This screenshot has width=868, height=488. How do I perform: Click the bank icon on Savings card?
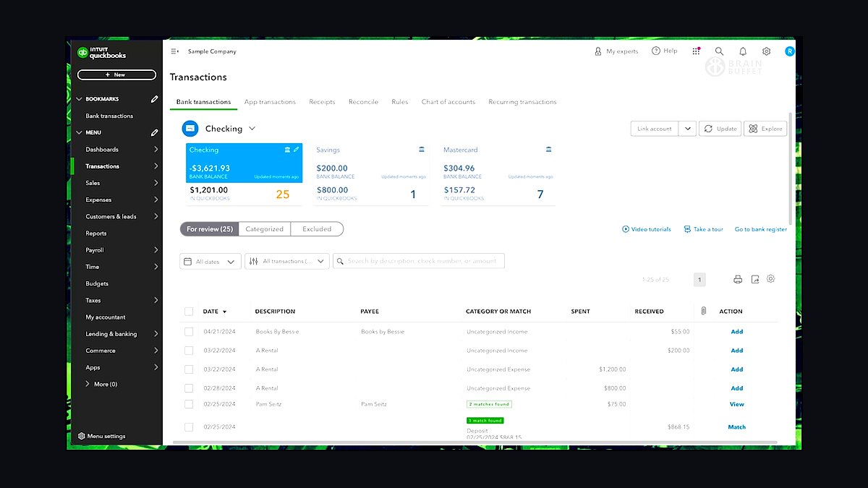click(422, 150)
